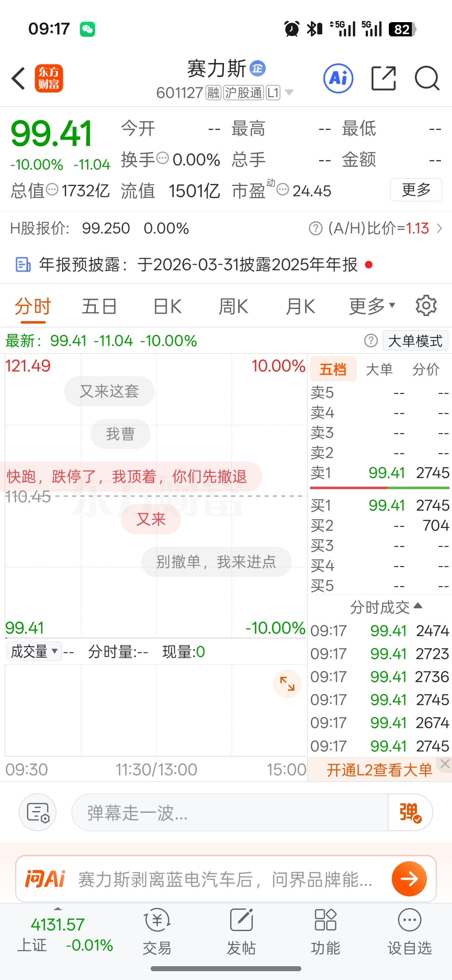Tap the 弹幕走一波 input field

[x=230, y=812]
